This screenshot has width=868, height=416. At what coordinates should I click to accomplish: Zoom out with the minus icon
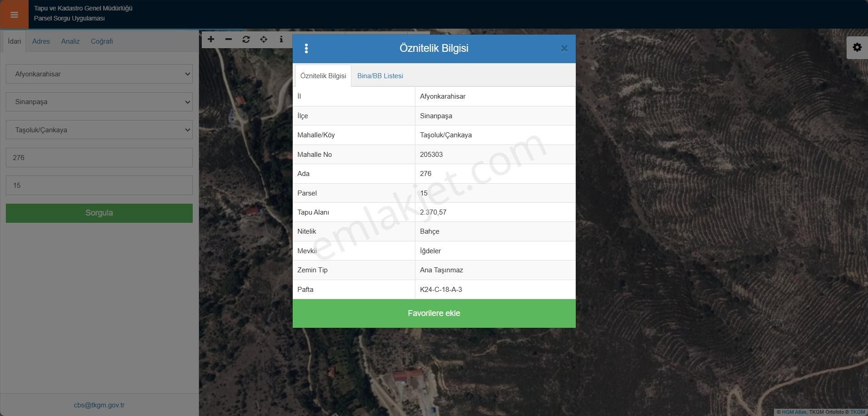tap(229, 40)
